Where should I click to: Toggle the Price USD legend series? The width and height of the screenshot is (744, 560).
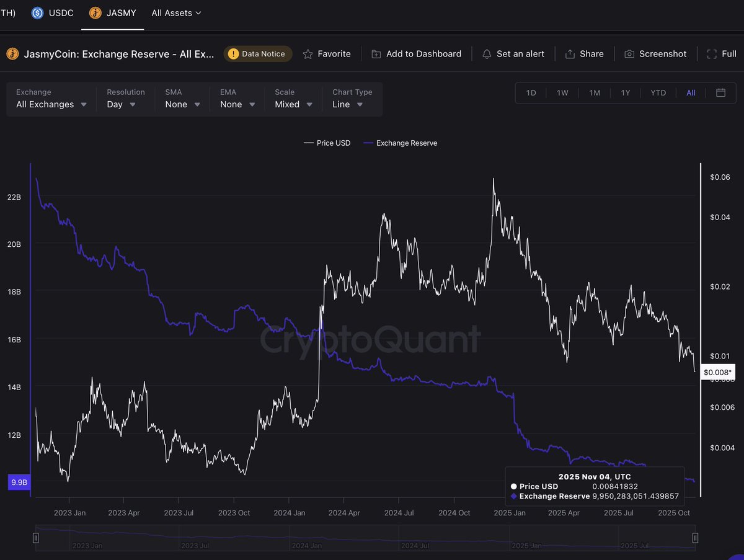point(327,143)
